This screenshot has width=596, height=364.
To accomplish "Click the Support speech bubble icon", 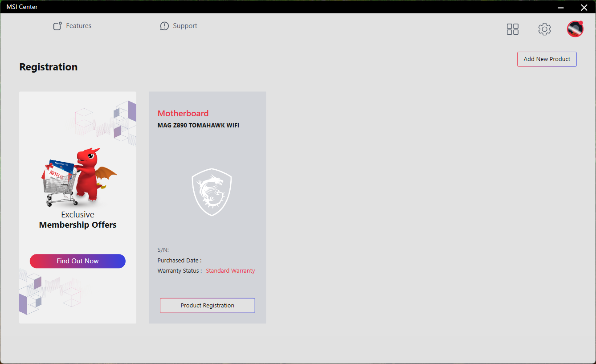I will click(164, 26).
